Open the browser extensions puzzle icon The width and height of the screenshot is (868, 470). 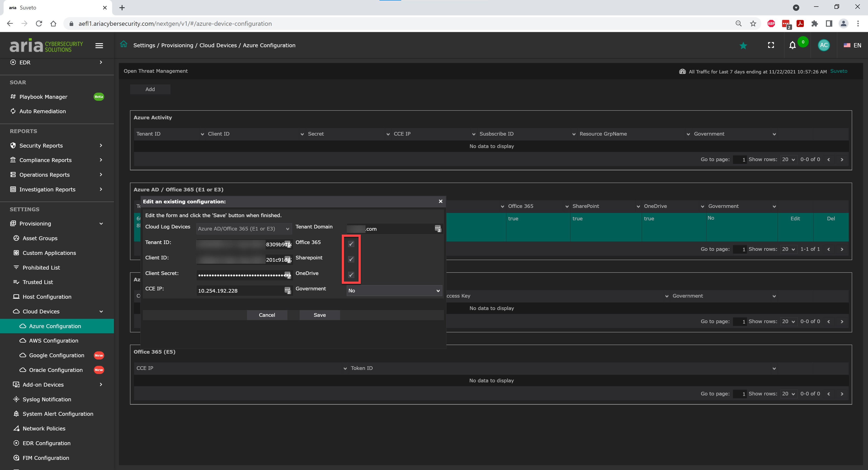(814, 23)
